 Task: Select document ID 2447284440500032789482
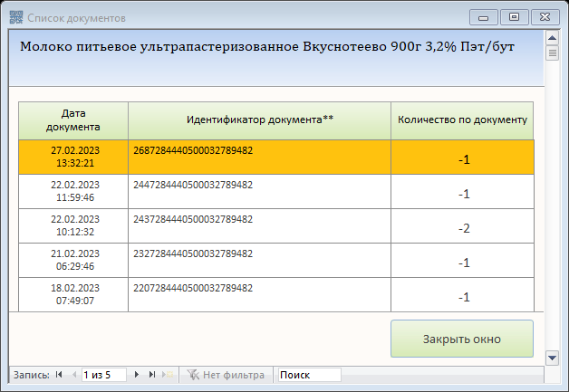[193, 185]
